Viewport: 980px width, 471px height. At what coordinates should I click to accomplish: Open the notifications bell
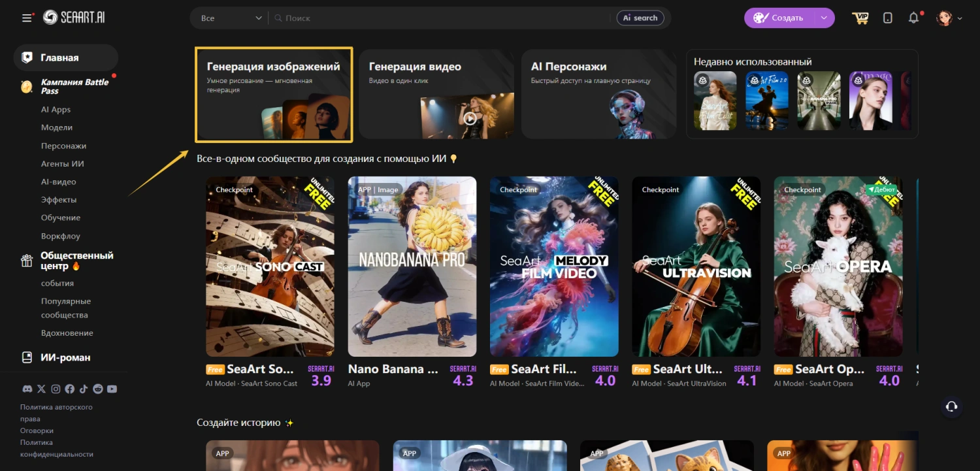click(x=913, y=18)
